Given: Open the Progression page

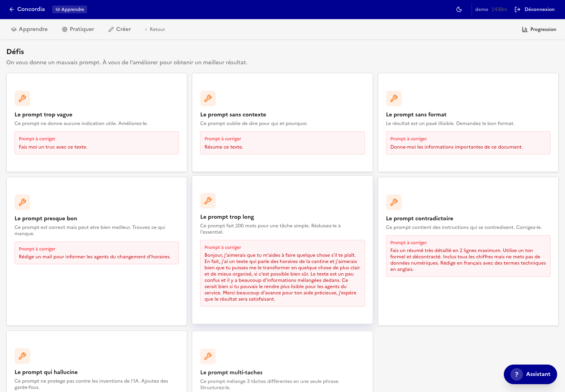Looking at the screenshot, I should pyautogui.click(x=539, y=29).
